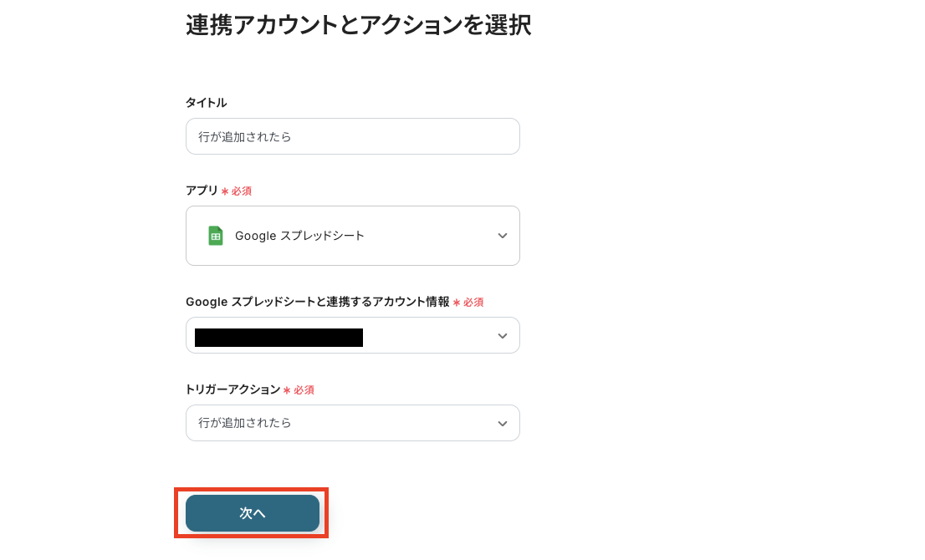Select the 行が追加されたら trigger action box

pos(343,423)
